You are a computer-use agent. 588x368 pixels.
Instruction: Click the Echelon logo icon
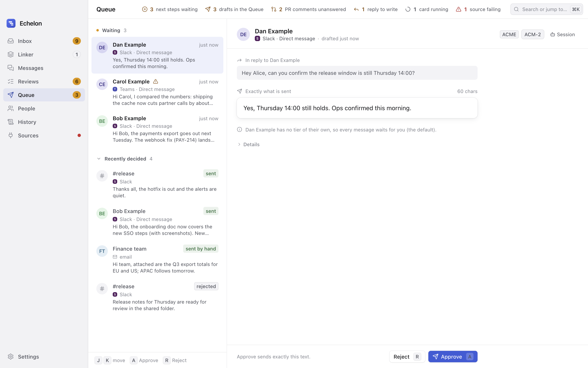pos(11,23)
